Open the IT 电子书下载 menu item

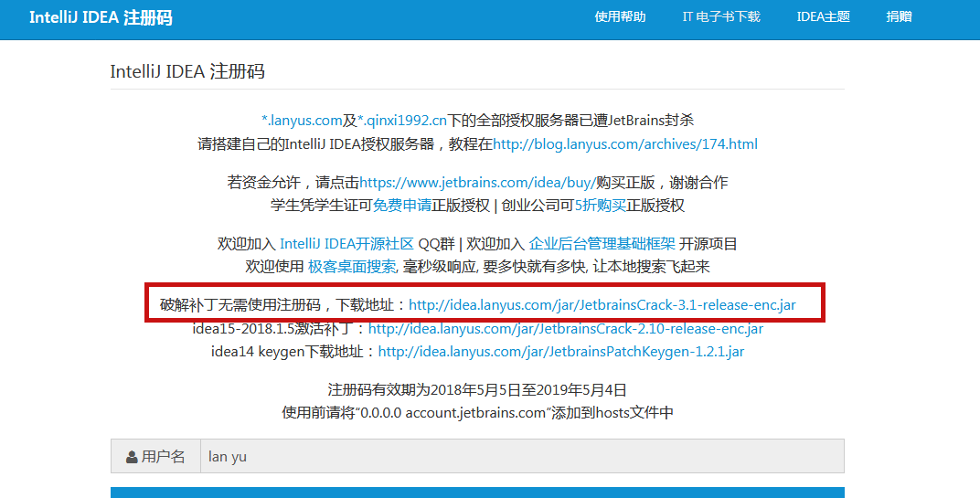721,16
